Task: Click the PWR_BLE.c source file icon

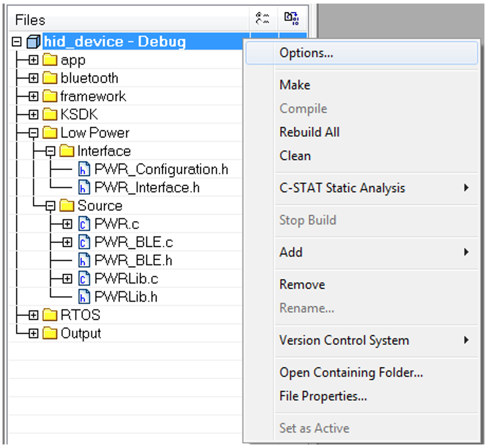Action: [x=85, y=242]
